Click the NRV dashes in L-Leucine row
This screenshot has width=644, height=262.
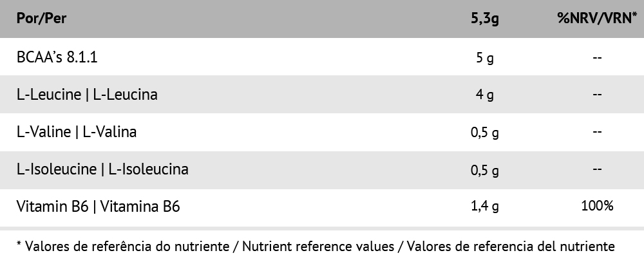tap(596, 95)
